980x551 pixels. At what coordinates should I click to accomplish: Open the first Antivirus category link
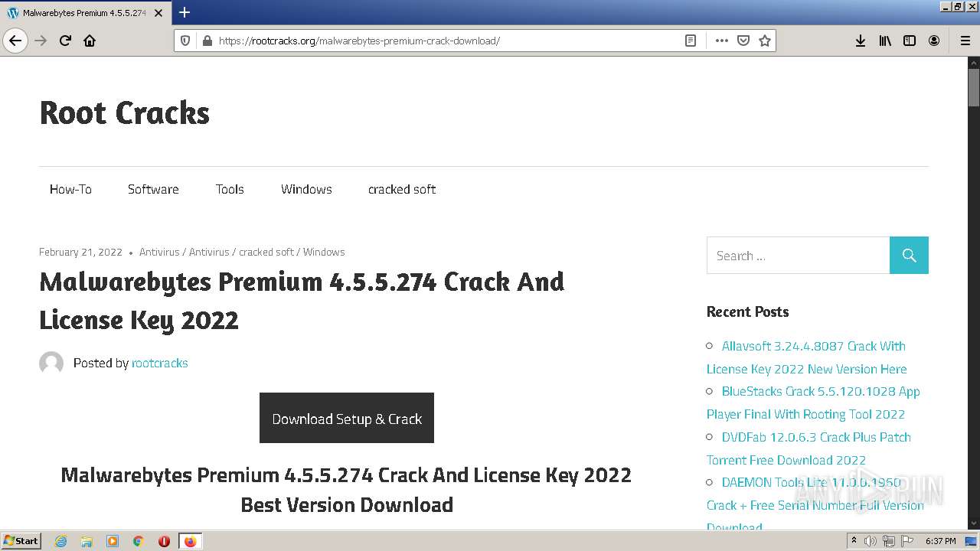point(159,252)
